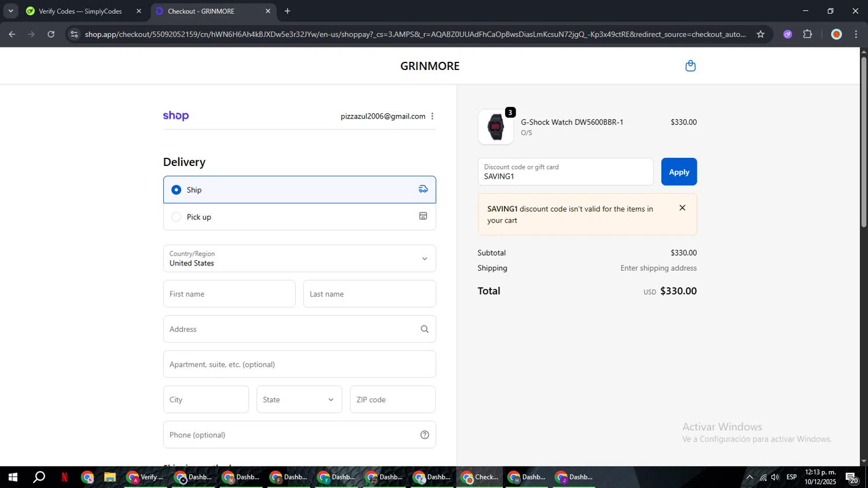Click the ESP language indicator
This screenshot has height=488, width=868.
click(x=791, y=477)
